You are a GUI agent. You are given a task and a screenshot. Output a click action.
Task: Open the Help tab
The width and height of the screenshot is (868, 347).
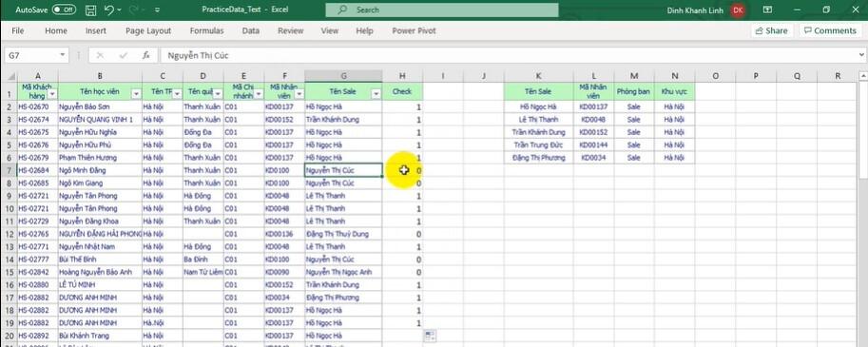tap(364, 31)
